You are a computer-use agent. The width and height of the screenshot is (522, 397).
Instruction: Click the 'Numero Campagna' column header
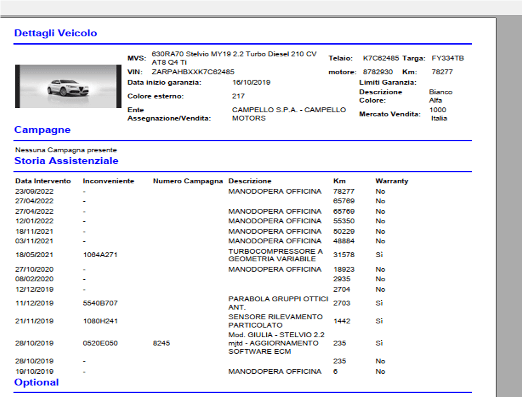[188, 181]
